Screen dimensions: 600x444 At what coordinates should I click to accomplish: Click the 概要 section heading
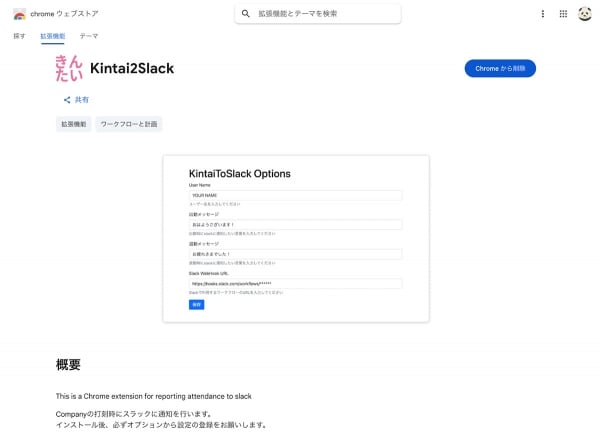coord(68,365)
